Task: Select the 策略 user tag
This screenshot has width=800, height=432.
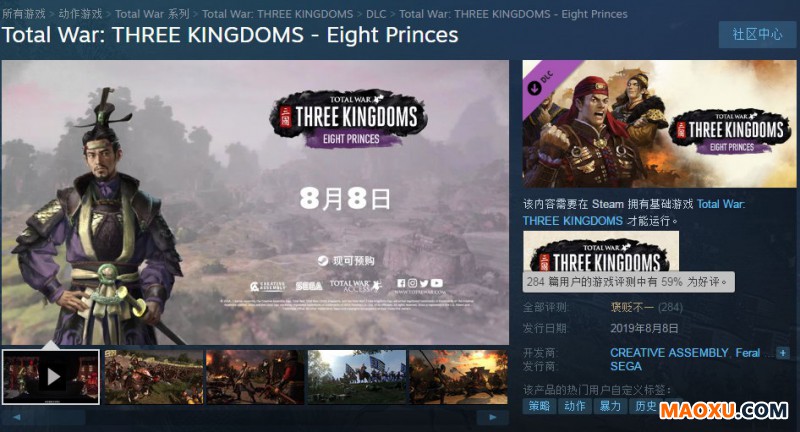Action: 539,406
